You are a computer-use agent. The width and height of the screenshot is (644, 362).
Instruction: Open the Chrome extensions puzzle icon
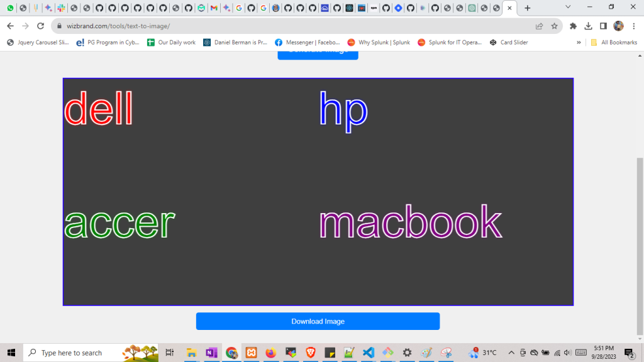point(573,26)
